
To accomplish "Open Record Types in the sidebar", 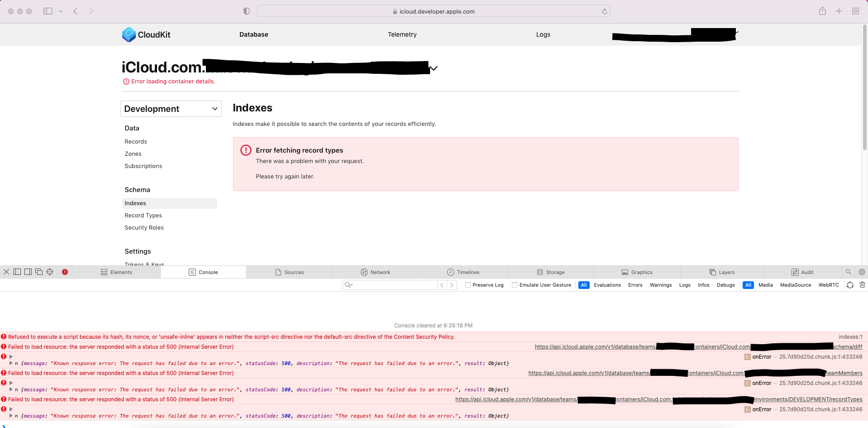I will [143, 216].
